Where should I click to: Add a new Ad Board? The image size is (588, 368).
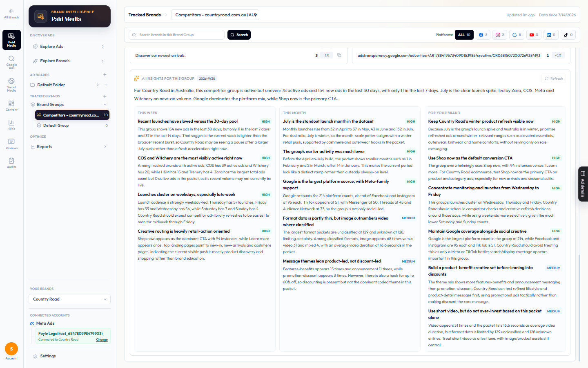105,75
